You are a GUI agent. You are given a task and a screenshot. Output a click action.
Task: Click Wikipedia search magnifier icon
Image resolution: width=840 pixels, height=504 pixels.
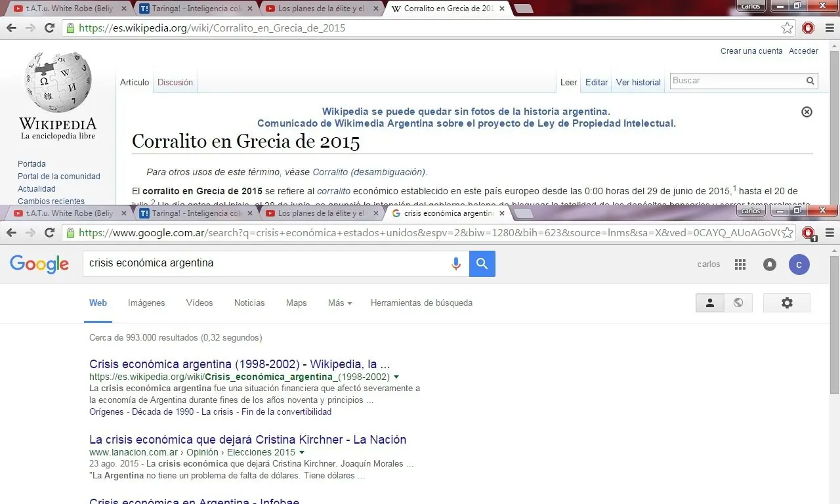(x=810, y=81)
